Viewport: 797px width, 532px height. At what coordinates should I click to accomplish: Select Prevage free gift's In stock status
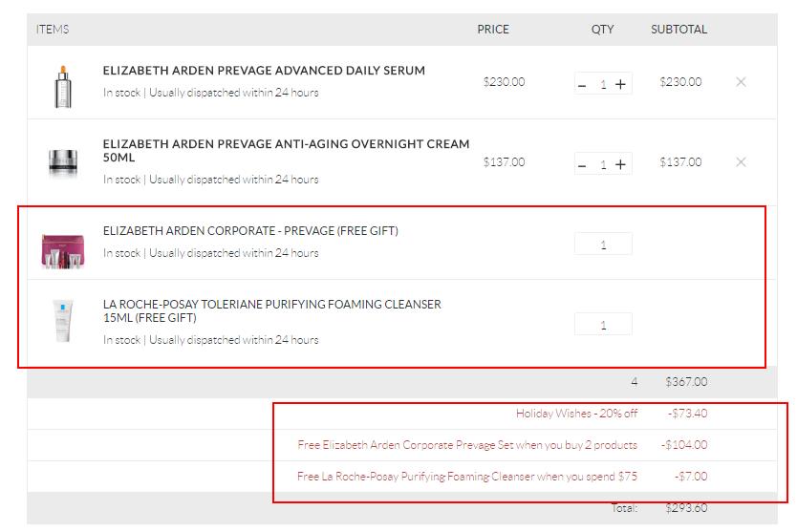coord(211,253)
